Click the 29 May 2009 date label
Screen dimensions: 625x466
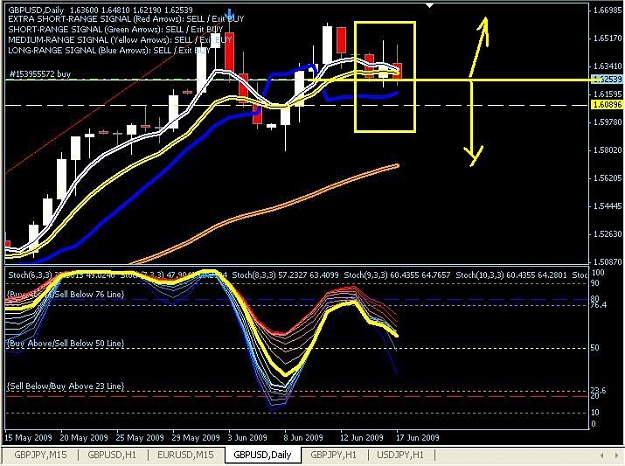[196, 437]
